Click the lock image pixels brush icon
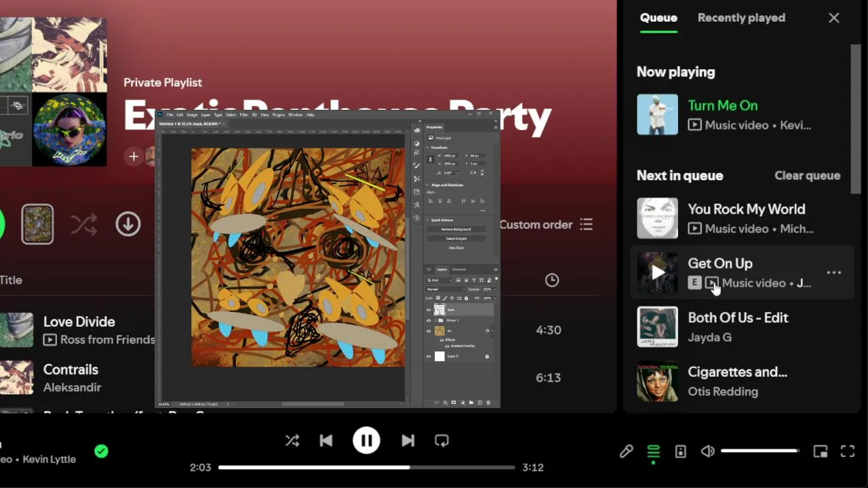This screenshot has width=868, height=488. 445,298
